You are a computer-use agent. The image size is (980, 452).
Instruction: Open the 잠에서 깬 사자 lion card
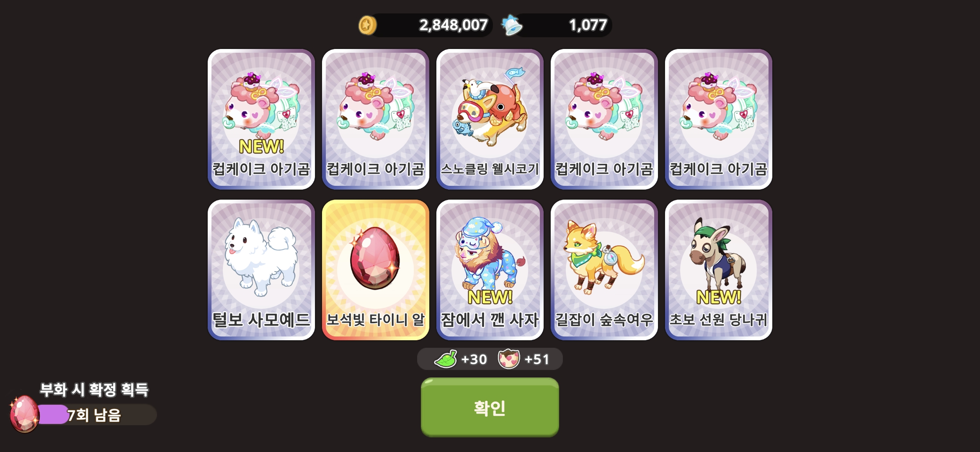(x=490, y=270)
